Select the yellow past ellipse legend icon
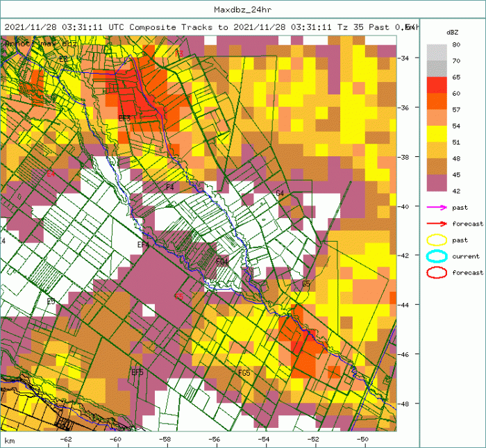The image size is (486, 448). coord(437,240)
